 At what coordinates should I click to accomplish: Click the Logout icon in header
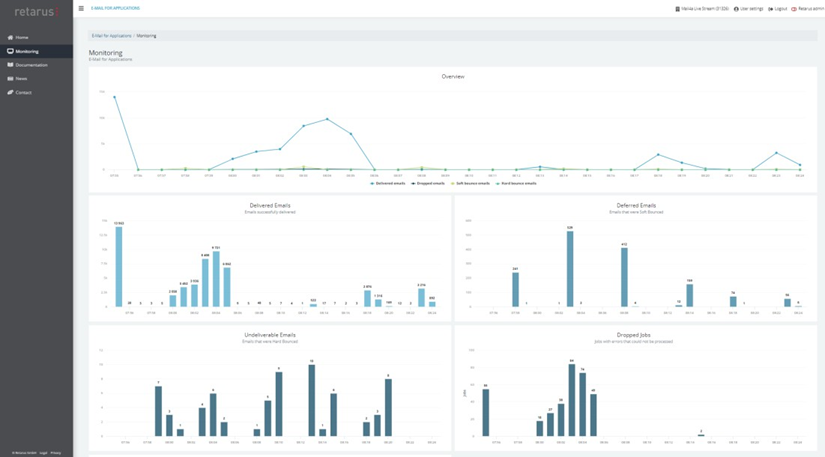[770, 9]
